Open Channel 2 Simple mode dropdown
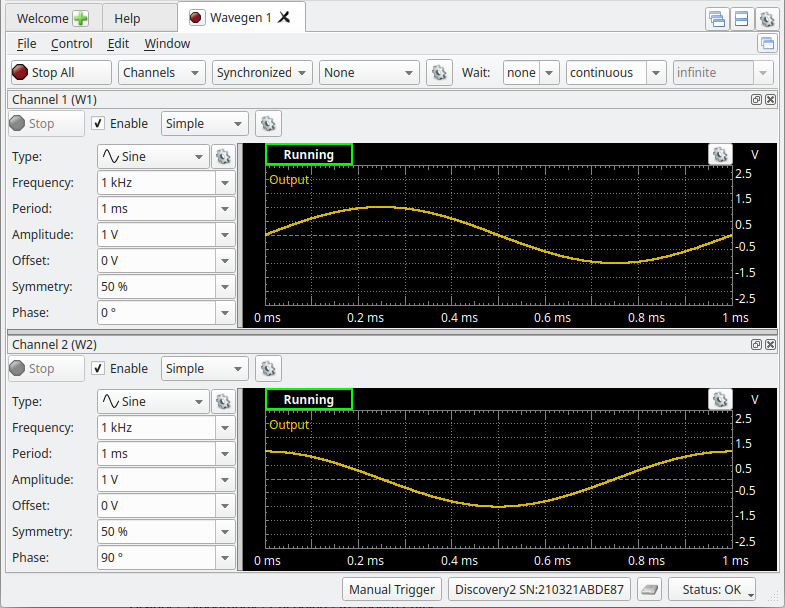This screenshot has height=608, width=785. [205, 369]
